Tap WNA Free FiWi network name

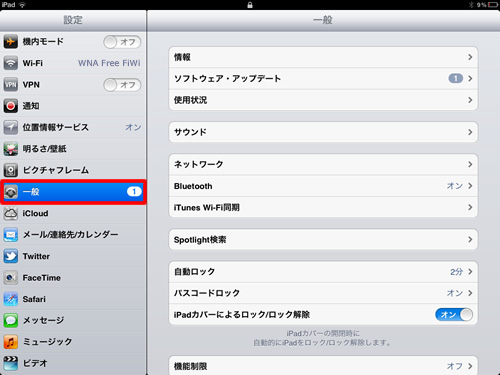(x=109, y=63)
